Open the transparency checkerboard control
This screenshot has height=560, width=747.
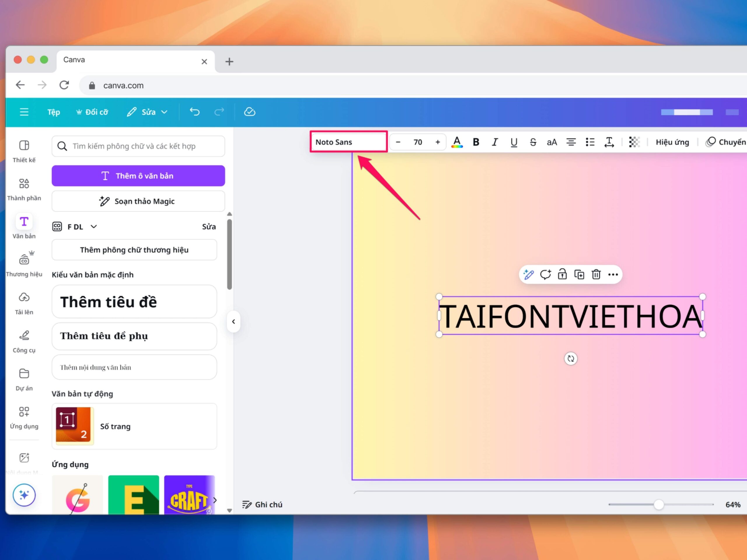point(634,142)
